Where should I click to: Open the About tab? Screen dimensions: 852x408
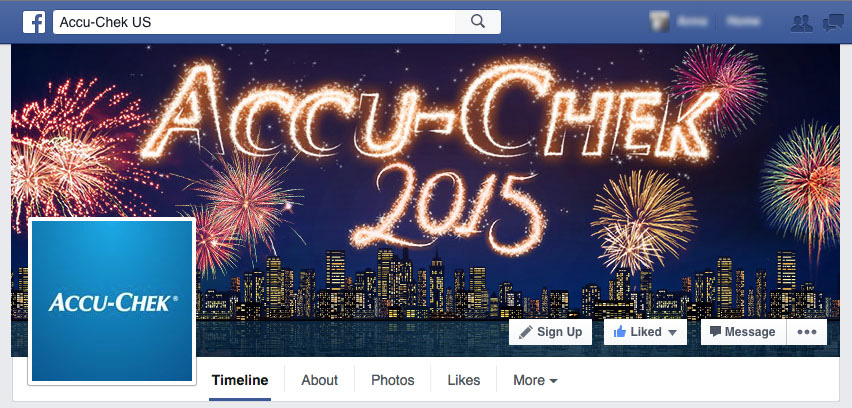tap(320, 380)
